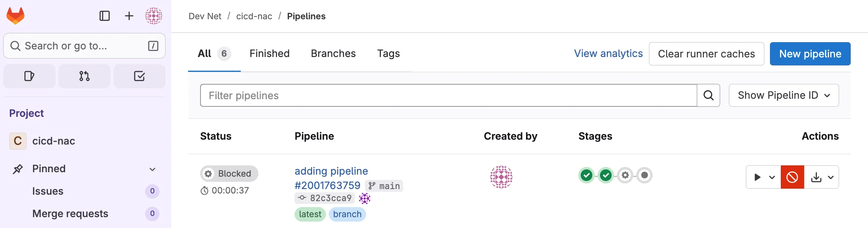Viewport: 868px width, 228px height.
Task: Open the Show Pipeline ID dropdown
Action: (x=784, y=96)
